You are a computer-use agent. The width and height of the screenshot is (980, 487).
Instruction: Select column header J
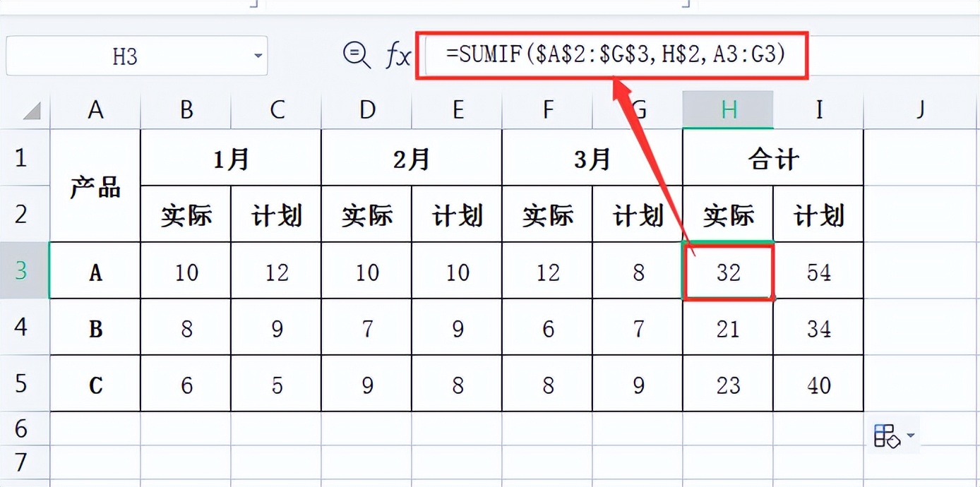920,109
